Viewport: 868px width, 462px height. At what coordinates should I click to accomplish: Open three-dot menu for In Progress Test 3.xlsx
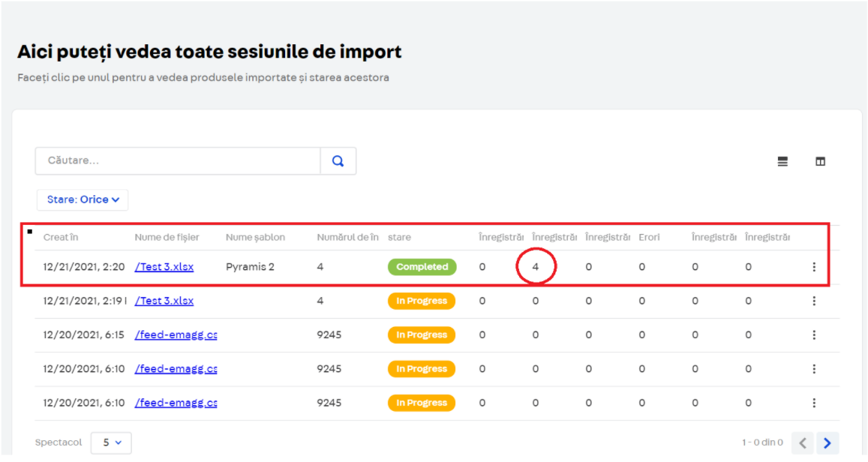(814, 301)
